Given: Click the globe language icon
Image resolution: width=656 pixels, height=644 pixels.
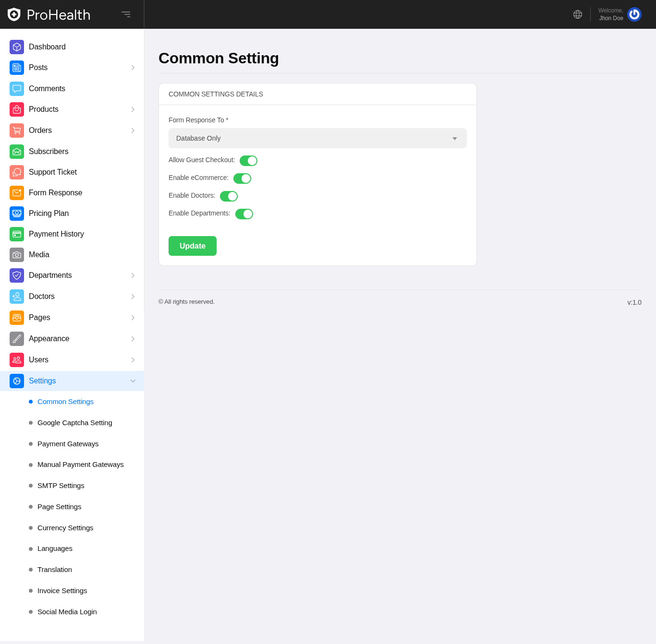Looking at the screenshot, I should click(x=577, y=14).
